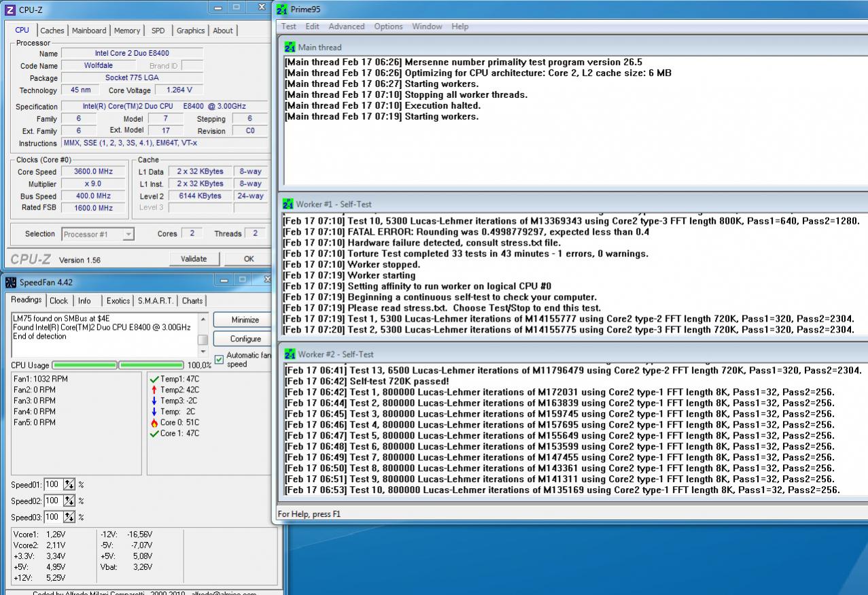Open the Prime95 Edit menu
Viewport: 868px width, 595px height.
point(312,27)
